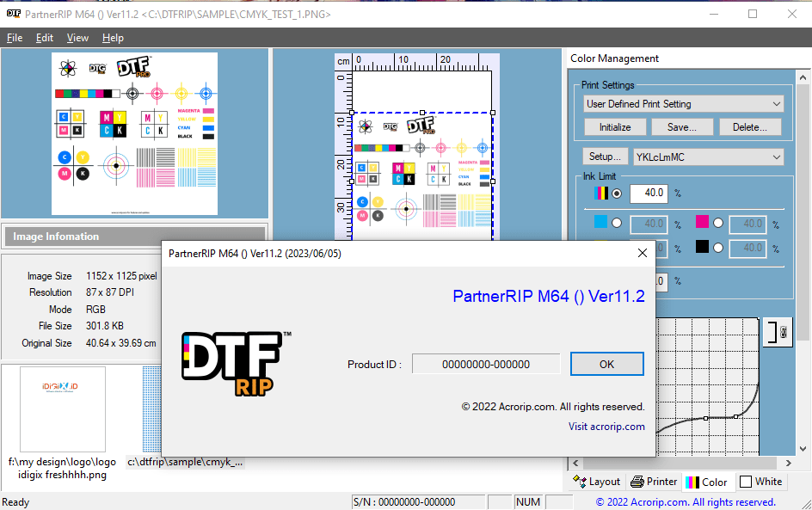Switch to the Color tab

point(706,482)
